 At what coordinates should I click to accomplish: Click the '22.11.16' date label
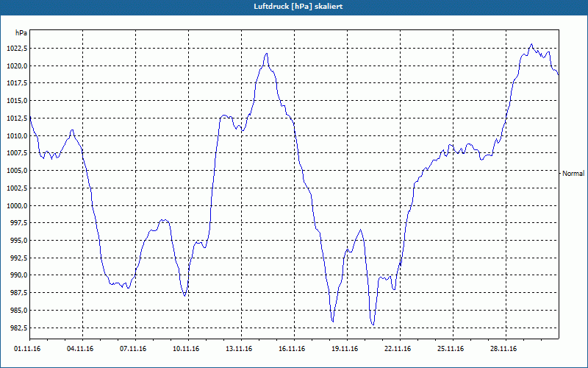[398, 349]
